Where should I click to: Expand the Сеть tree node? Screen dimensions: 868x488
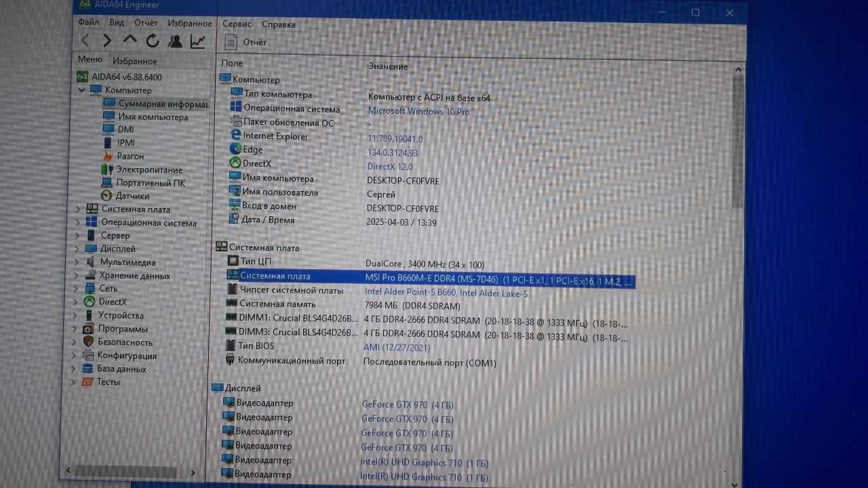[75, 289]
